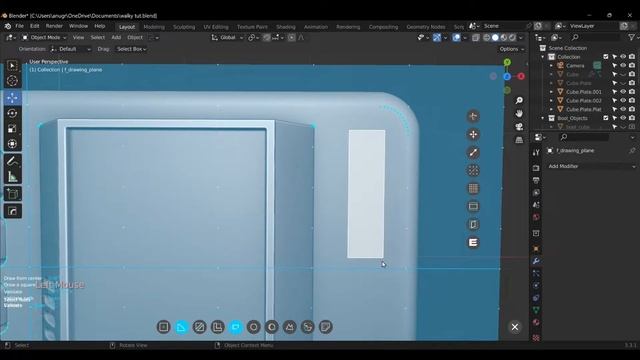The width and height of the screenshot is (640, 360).
Task: Click the box shape icon in bottom toolbar
Action: tap(163, 327)
